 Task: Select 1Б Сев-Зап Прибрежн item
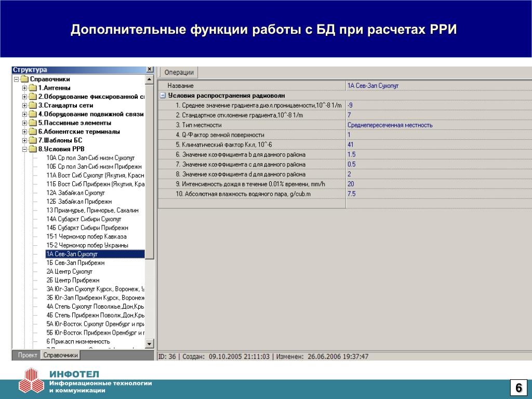coord(76,263)
